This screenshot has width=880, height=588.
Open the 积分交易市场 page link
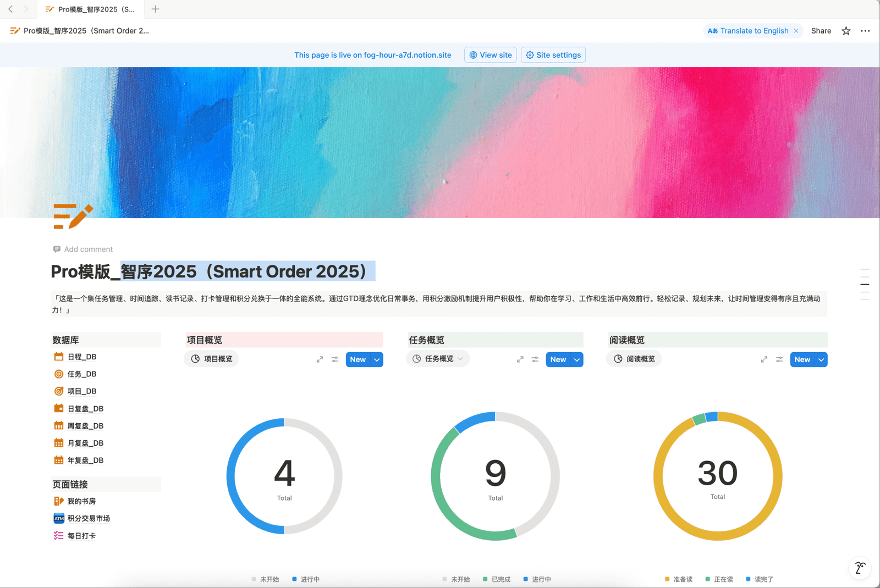pos(88,518)
